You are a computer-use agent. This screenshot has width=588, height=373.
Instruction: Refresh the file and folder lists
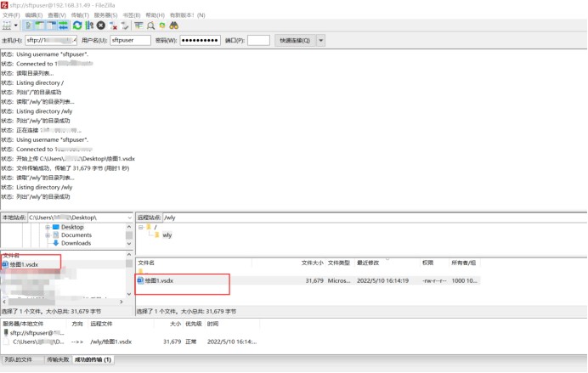pyautogui.click(x=77, y=25)
